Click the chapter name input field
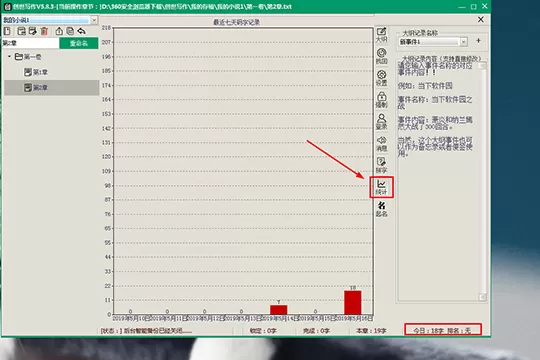This screenshot has height=360, width=540. pos(30,43)
